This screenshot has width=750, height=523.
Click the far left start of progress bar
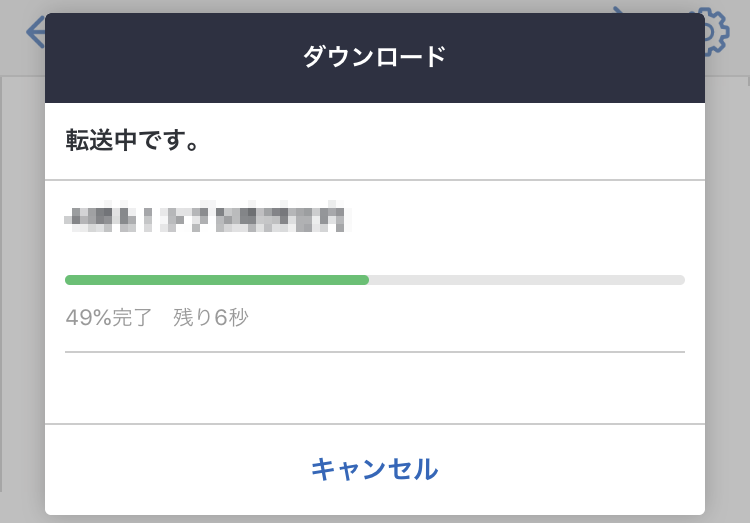point(69,280)
